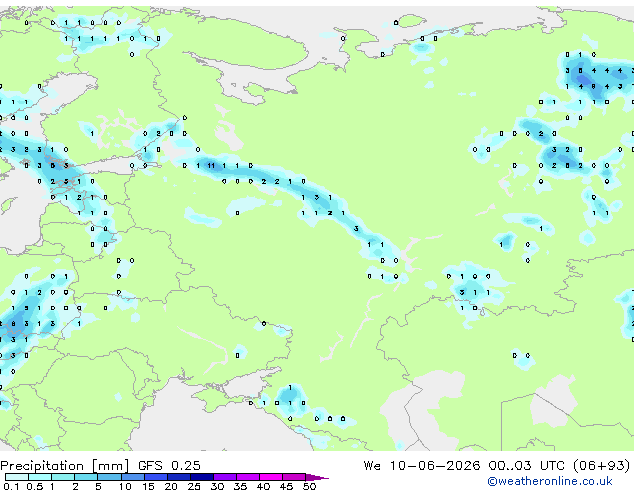Click the '25' legend scale value
The height and width of the screenshot is (490, 634).
coord(194,486)
